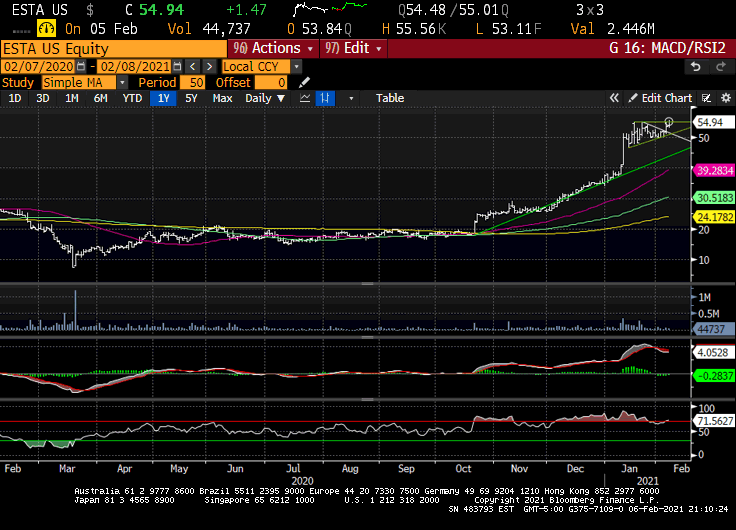This screenshot has height=530, width=736.
Task: Open the annotation notes icon beside Edit Chart
Action: pos(706,98)
